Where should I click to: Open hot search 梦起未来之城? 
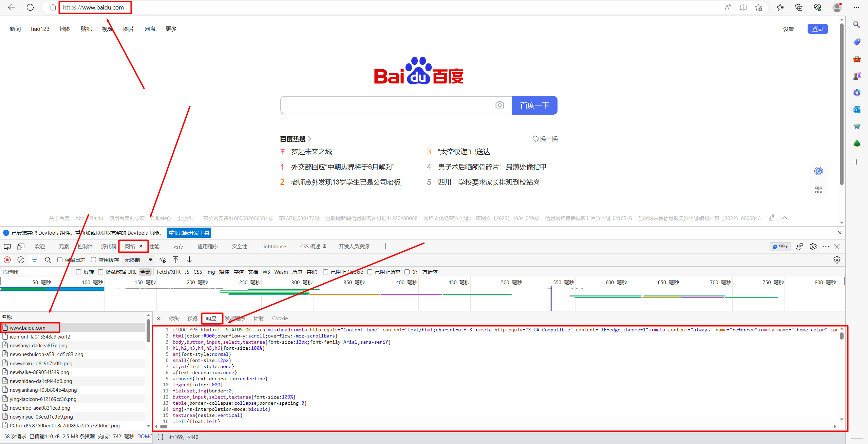point(312,152)
